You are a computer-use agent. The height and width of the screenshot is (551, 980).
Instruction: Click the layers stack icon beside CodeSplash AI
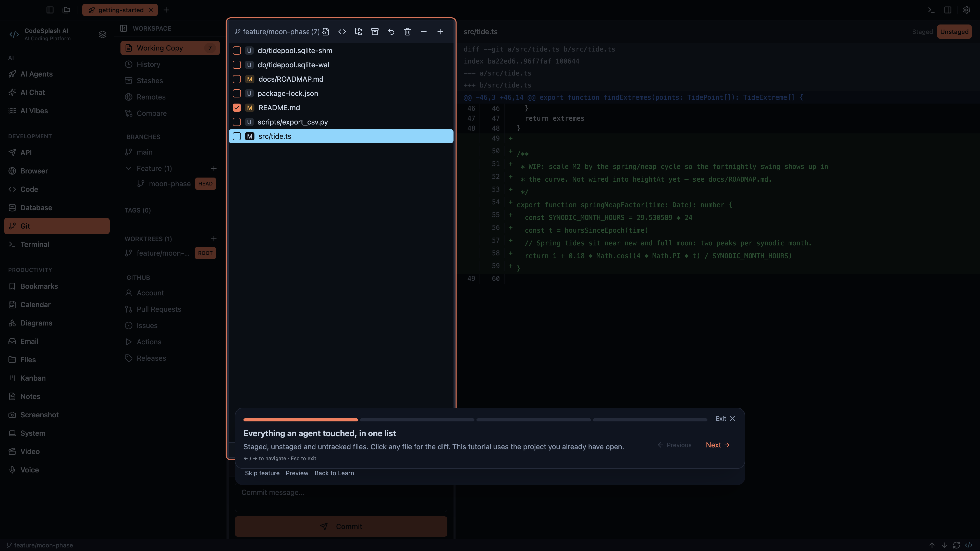click(x=102, y=34)
